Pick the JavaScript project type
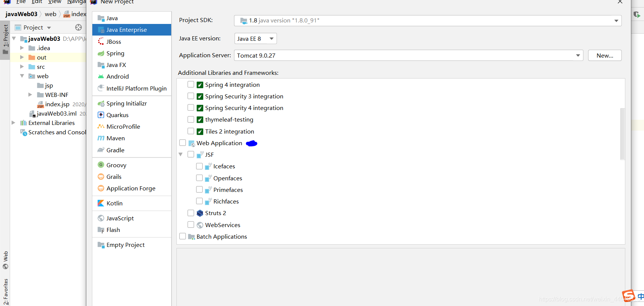The image size is (644, 306). click(132, 218)
